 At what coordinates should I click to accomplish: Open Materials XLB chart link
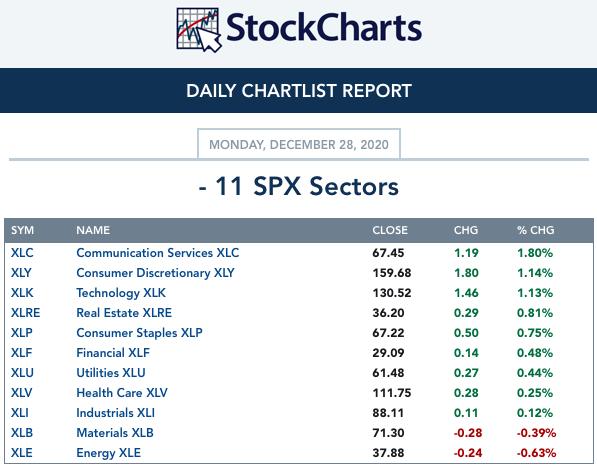pyautogui.click(x=115, y=433)
